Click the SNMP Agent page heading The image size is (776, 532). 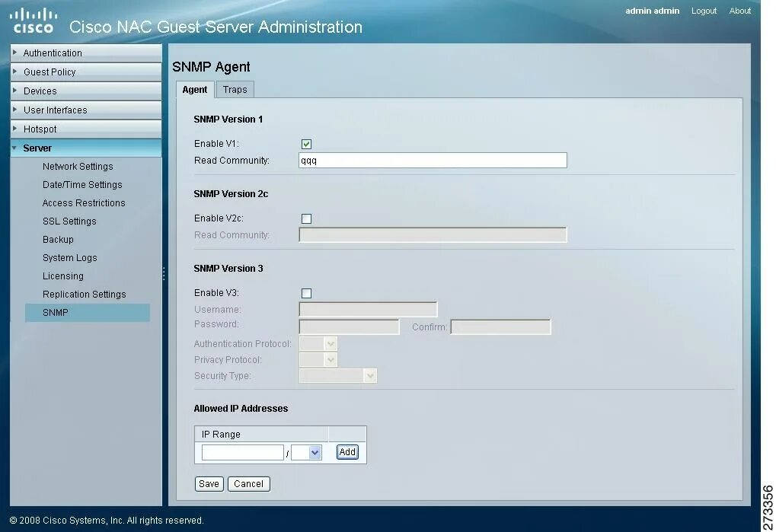tap(211, 67)
